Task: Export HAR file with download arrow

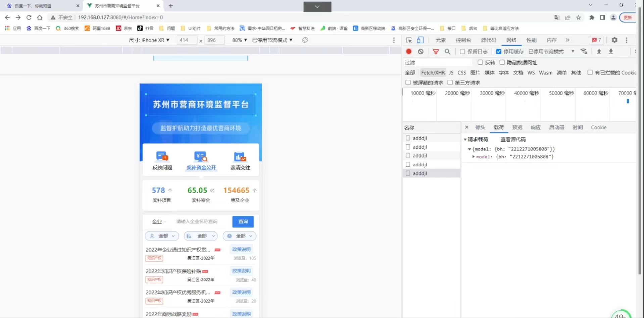Action: [x=611, y=51]
